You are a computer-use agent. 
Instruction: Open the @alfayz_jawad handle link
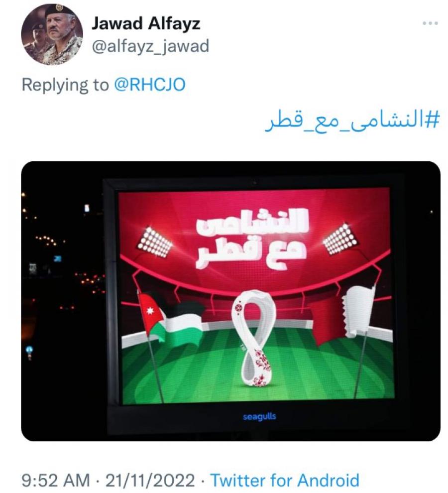coord(150,46)
